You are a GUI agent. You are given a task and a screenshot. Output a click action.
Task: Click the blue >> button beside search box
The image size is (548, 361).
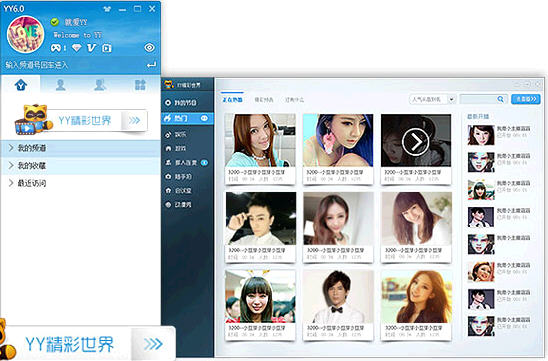pos(526,99)
